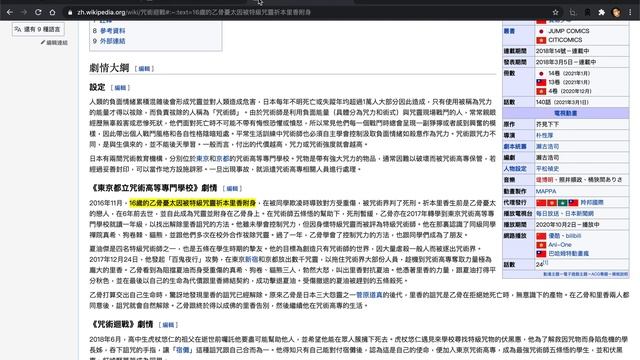640x360 pixels.
Task: Open the 京都 link beside 東京
Action: (x=223, y=158)
